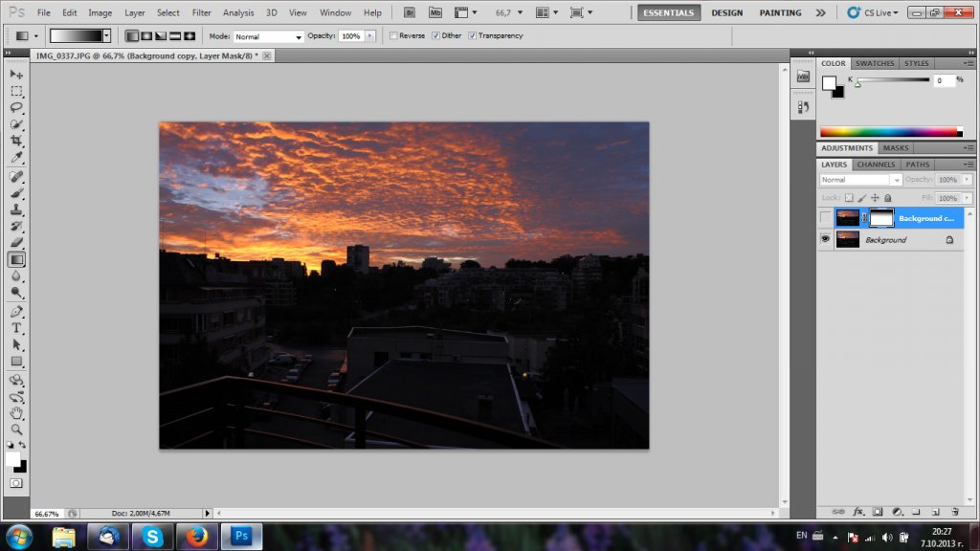Launch Bridge with the Br icon
The image size is (980, 551).
[410, 12]
